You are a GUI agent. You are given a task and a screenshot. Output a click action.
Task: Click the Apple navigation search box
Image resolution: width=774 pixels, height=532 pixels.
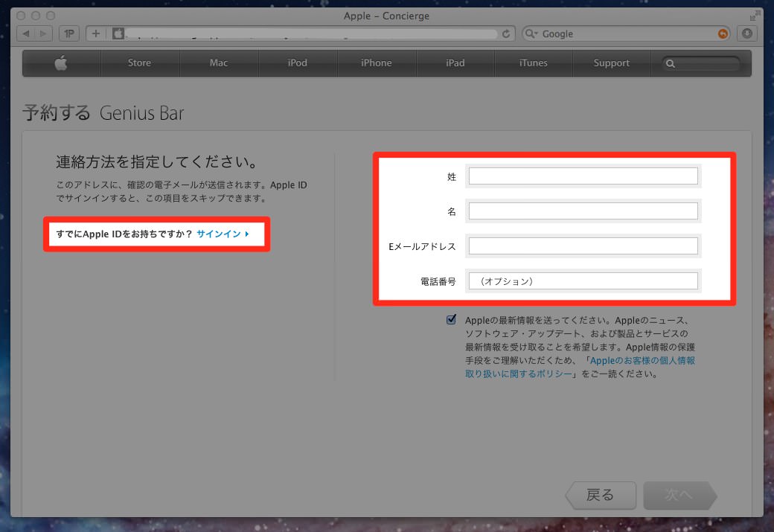pos(701,63)
